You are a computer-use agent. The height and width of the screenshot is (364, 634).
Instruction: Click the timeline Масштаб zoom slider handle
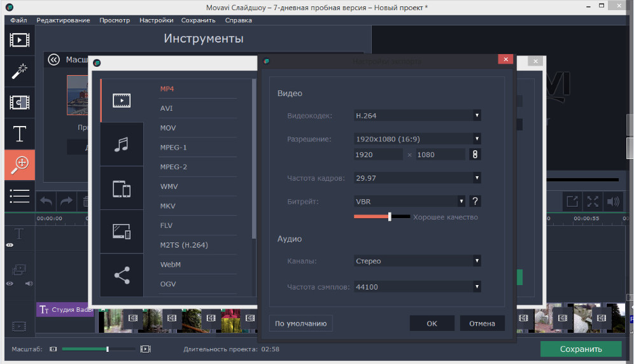[107, 349]
